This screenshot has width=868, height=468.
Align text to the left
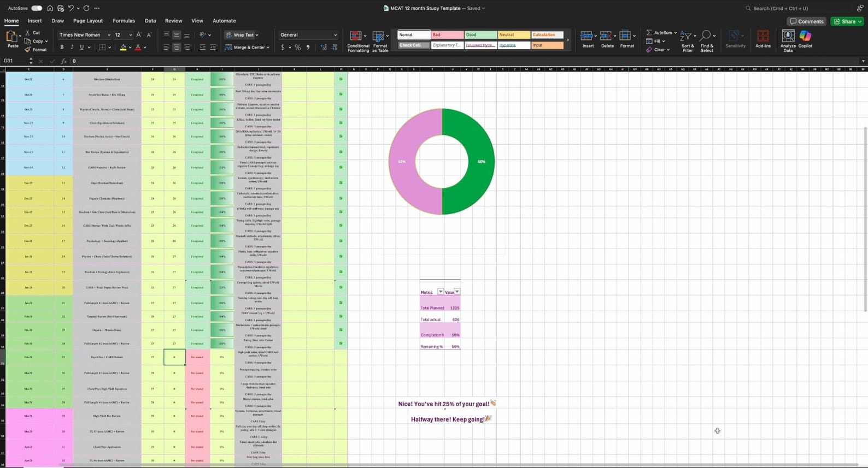(166, 48)
